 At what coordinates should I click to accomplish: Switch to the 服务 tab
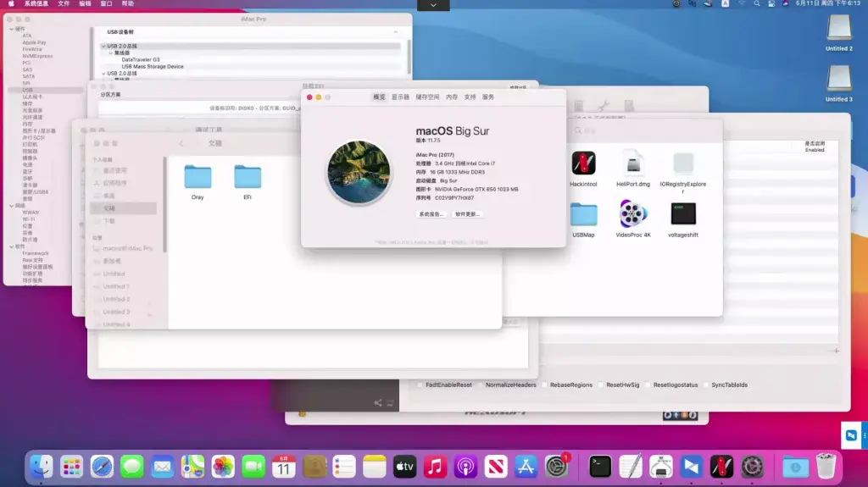click(x=487, y=97)
